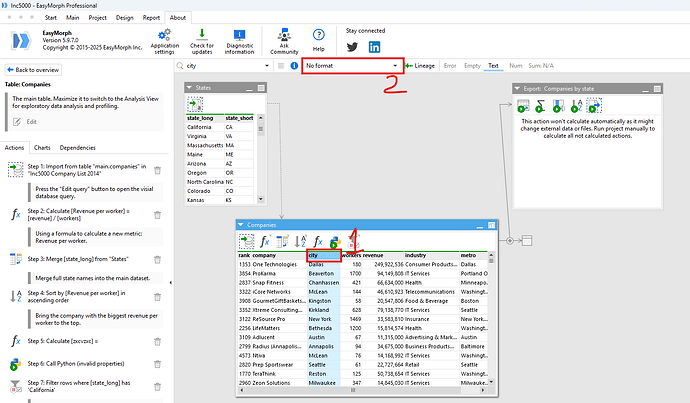Screen dimensions: 690x403
Task: Click the blue info icon beside No format
Action: (294, 66)
